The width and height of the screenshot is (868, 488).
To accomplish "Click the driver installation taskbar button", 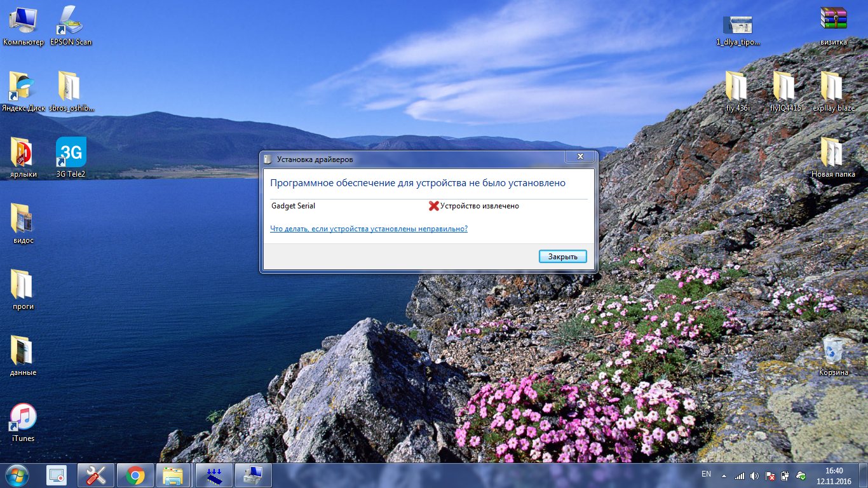I will click(253, 475).
